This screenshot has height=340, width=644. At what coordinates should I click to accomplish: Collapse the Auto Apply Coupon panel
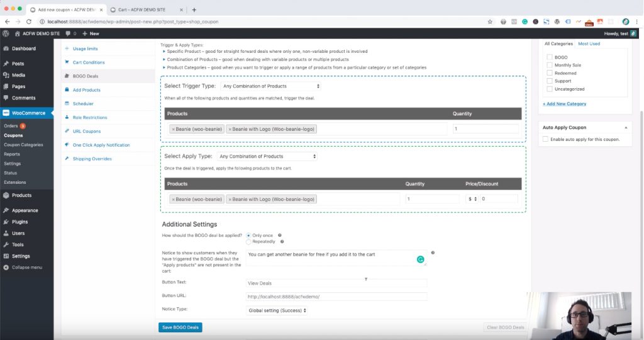coord(626,127)
